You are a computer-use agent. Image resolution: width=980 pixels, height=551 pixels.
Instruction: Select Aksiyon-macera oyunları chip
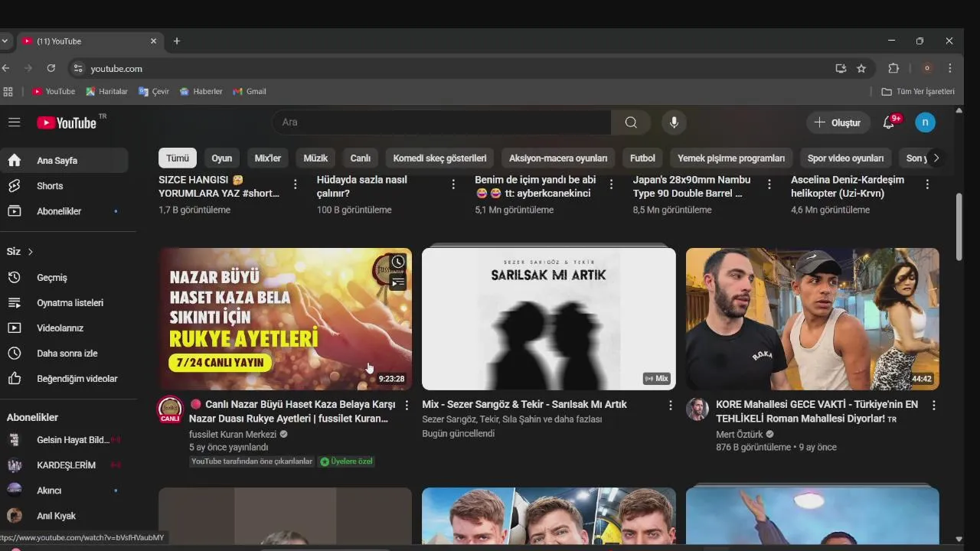point(558,158)
